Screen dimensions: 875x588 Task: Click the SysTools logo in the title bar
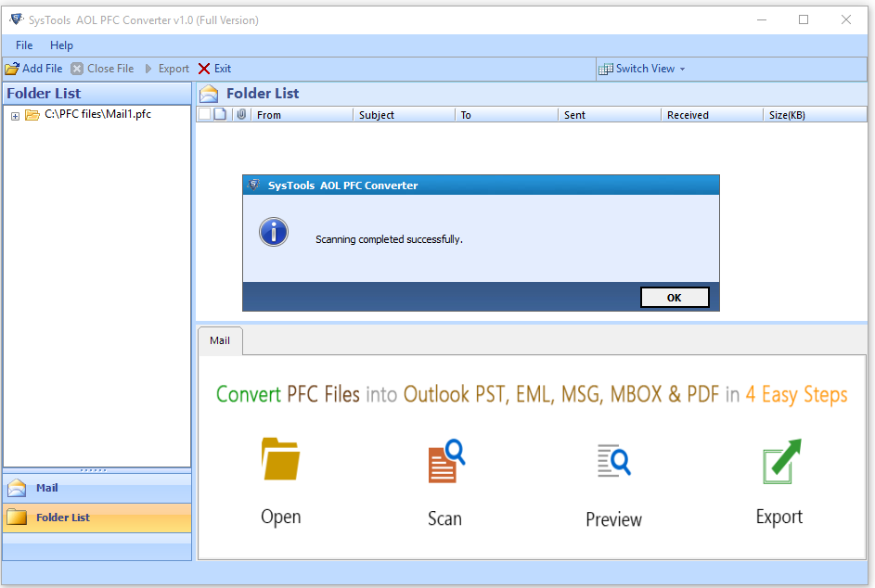[x=16, y=19]
